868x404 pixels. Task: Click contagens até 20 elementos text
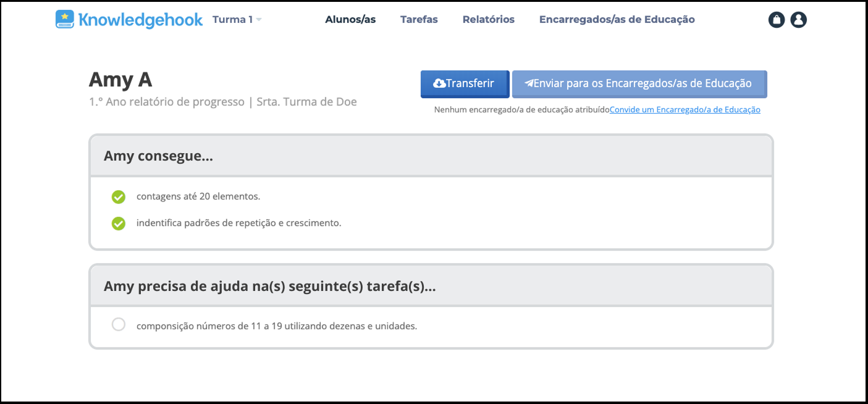pyautogui.click(x=198, y=196)
